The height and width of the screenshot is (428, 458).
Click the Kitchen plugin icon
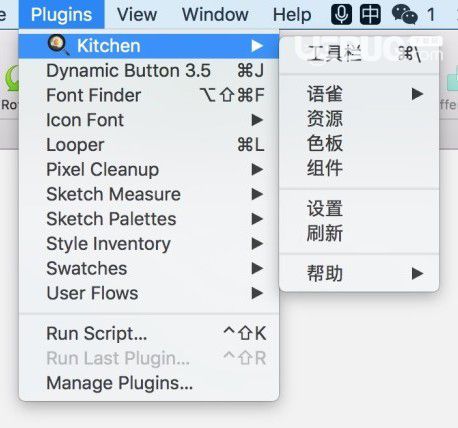[58, 45]
